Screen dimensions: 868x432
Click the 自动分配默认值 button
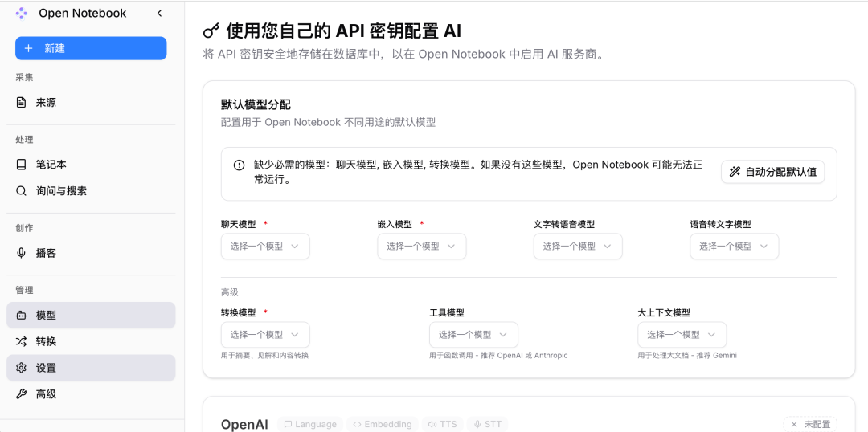pos(772,172)
